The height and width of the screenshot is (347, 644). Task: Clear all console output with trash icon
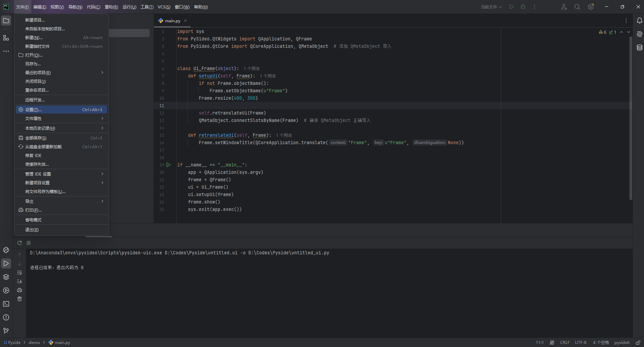coord(20,299)
